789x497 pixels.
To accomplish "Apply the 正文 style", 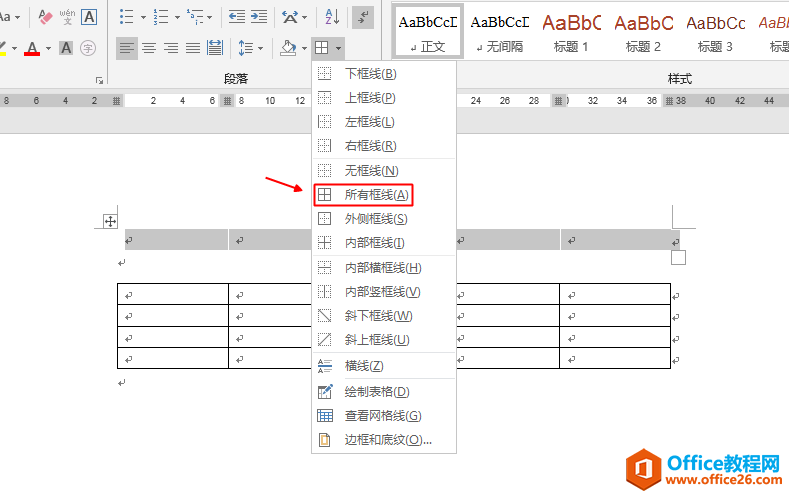I will (x=428, y=32).
